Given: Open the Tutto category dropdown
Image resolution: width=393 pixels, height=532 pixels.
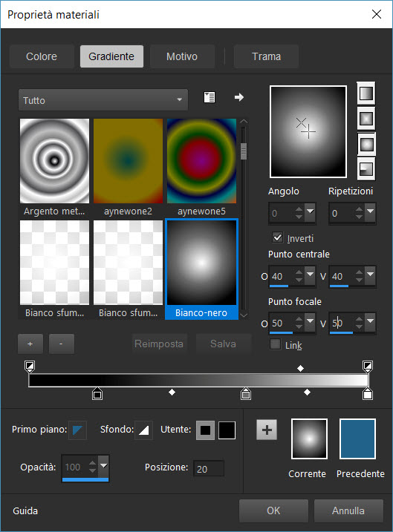Looking at the screenshot, I should coord(103,100).
